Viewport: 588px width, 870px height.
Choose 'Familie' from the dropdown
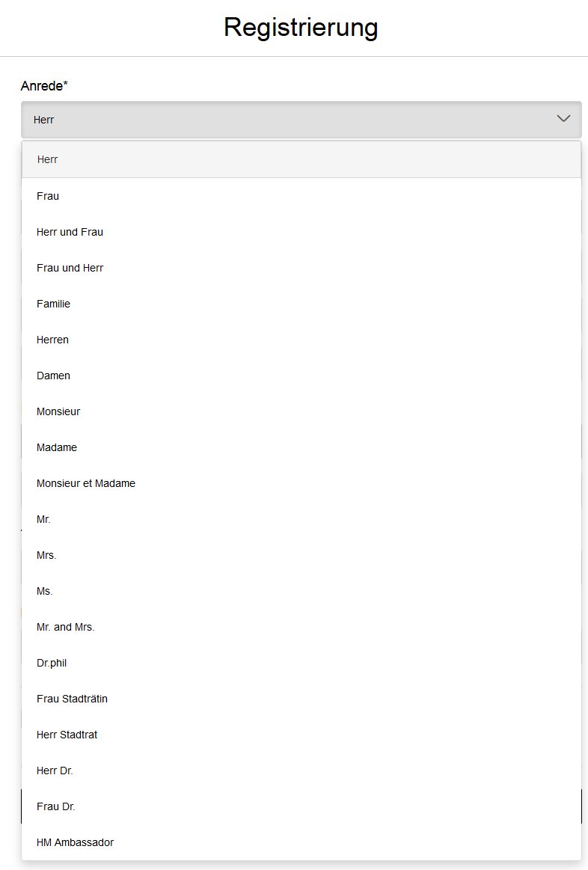coord(301,304)
